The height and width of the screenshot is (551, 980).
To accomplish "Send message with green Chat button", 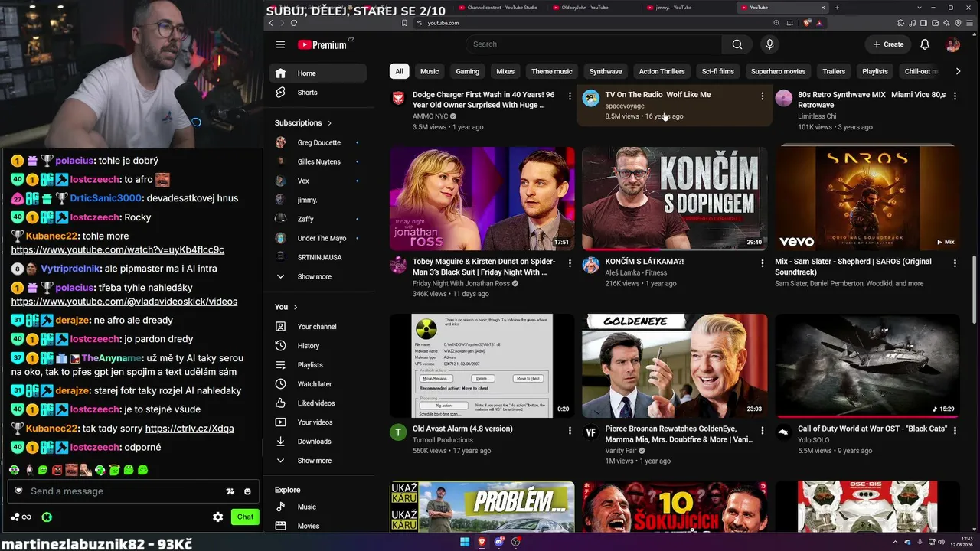I will (x=245, y=517).
